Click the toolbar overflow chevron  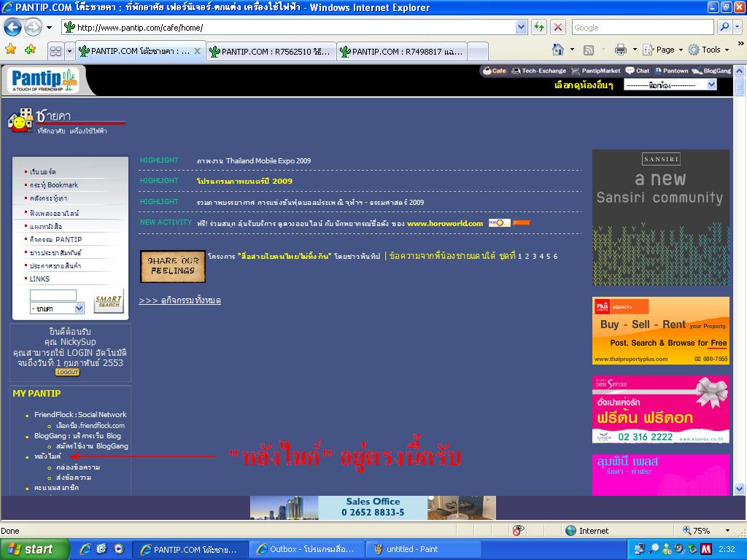coord(741,43)
